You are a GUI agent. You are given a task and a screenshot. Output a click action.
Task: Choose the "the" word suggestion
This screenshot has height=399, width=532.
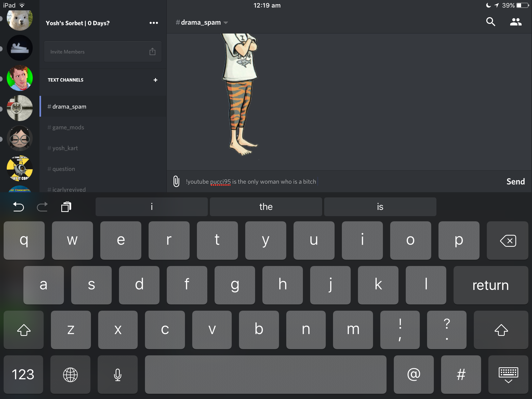tap(266, 207)
